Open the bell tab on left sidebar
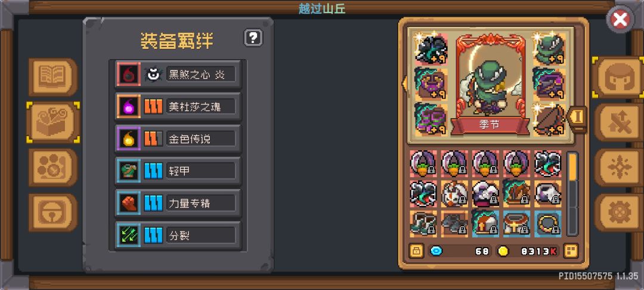This screenshot has width=644, height=290. click(x=53, y=212)
